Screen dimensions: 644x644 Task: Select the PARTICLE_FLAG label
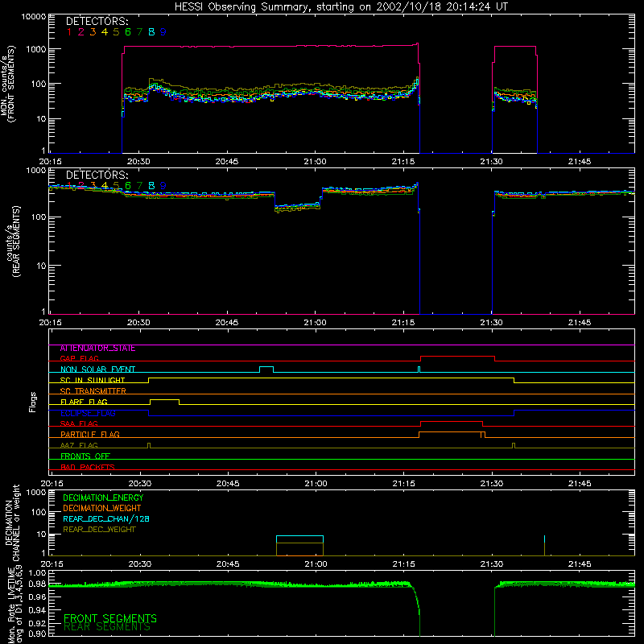click(90, 435)
